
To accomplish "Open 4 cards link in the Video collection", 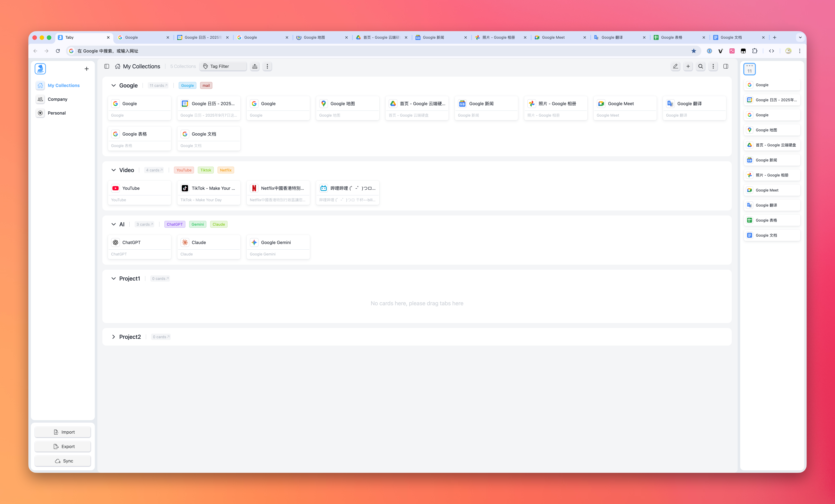I will tap(154, 170).
